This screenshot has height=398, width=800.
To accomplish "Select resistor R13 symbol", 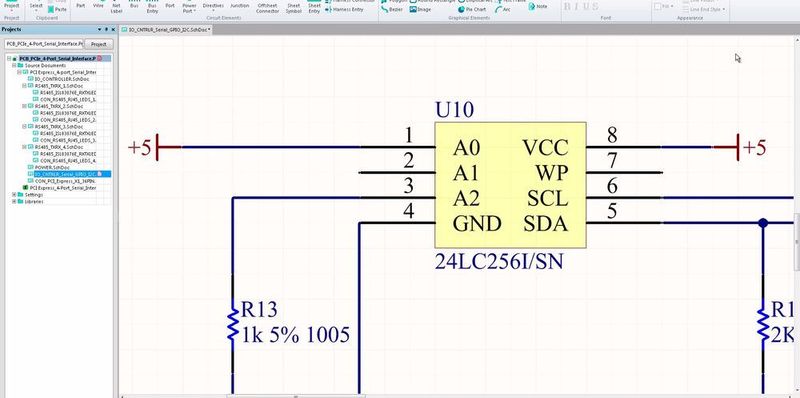I will [x=233, y=324].
